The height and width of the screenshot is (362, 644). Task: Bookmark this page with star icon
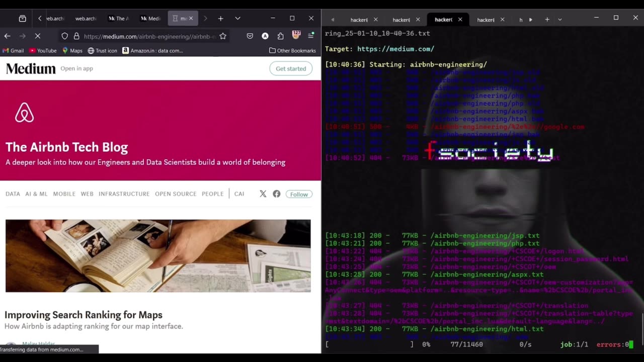coord(223,36)
